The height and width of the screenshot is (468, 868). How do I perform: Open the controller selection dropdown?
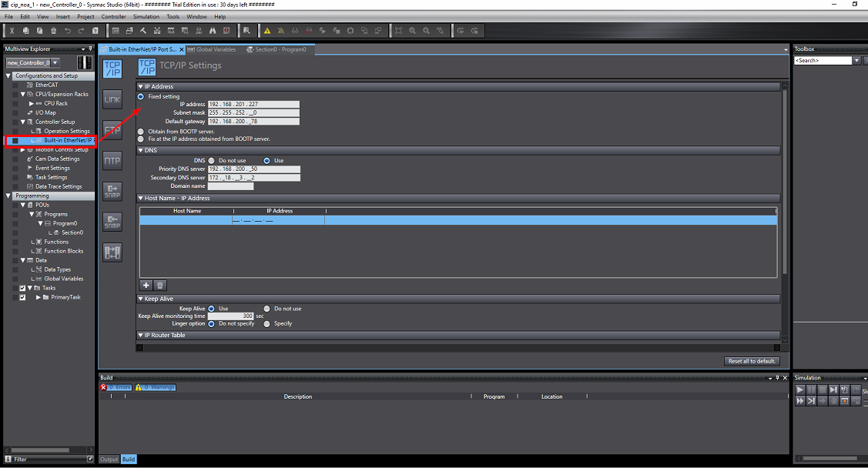[55, 62]
